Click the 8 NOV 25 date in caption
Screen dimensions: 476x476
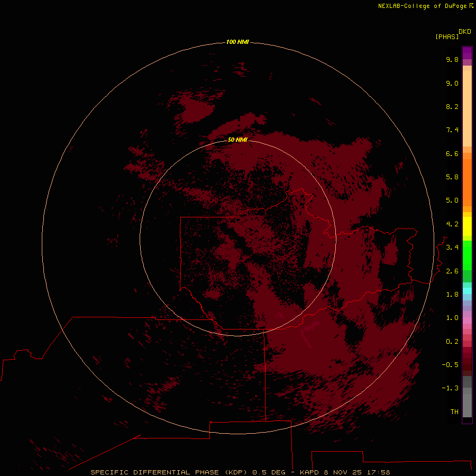coord(343,472)
